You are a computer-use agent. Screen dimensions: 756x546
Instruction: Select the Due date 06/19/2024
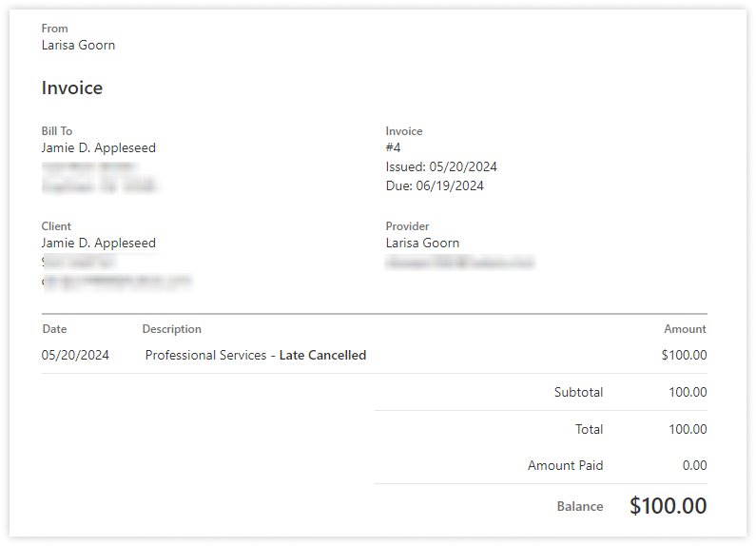[450, 186]
